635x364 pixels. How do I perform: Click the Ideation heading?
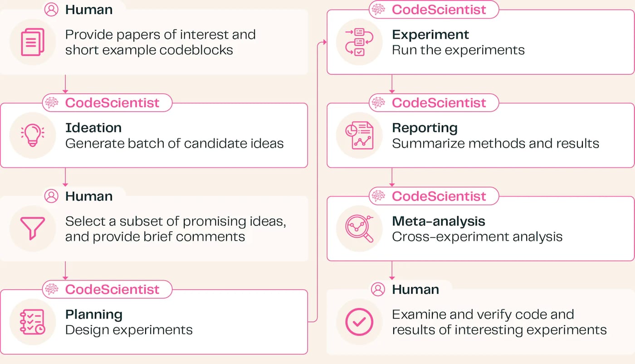[x=93, y=128]
